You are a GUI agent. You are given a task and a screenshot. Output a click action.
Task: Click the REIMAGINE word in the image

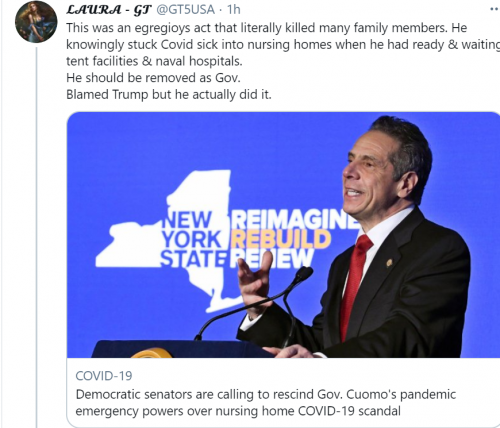point(295,220)
